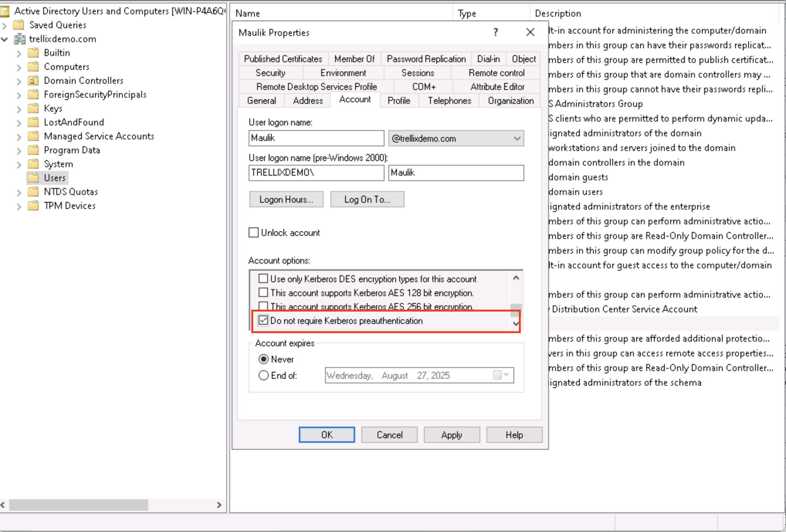Open the account expiry date calendar icon

tap(498, 375)
